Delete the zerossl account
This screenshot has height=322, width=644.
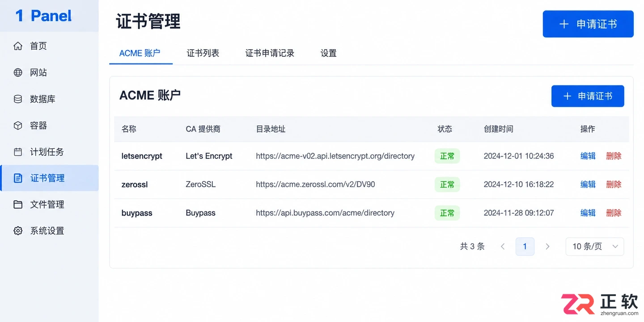point(614,184)
